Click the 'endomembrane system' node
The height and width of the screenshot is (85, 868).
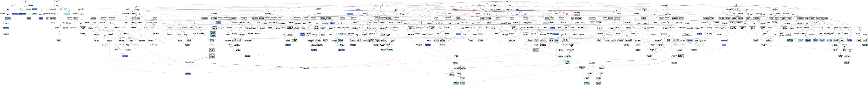(61, 9)
